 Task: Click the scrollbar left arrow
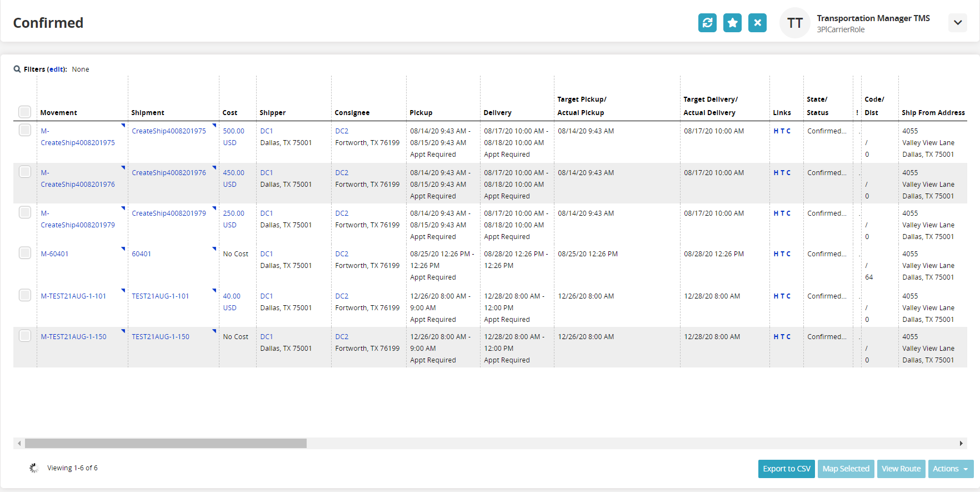[19, 443]
